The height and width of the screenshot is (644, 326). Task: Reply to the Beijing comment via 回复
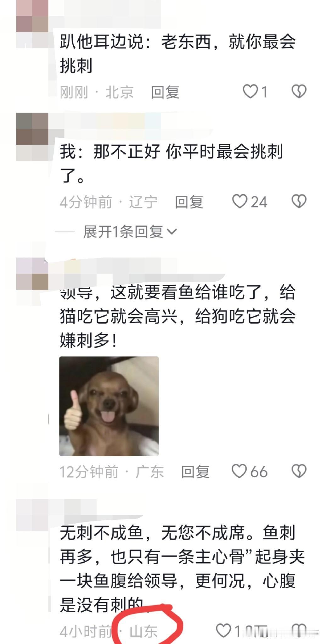(x=165, y=92)
